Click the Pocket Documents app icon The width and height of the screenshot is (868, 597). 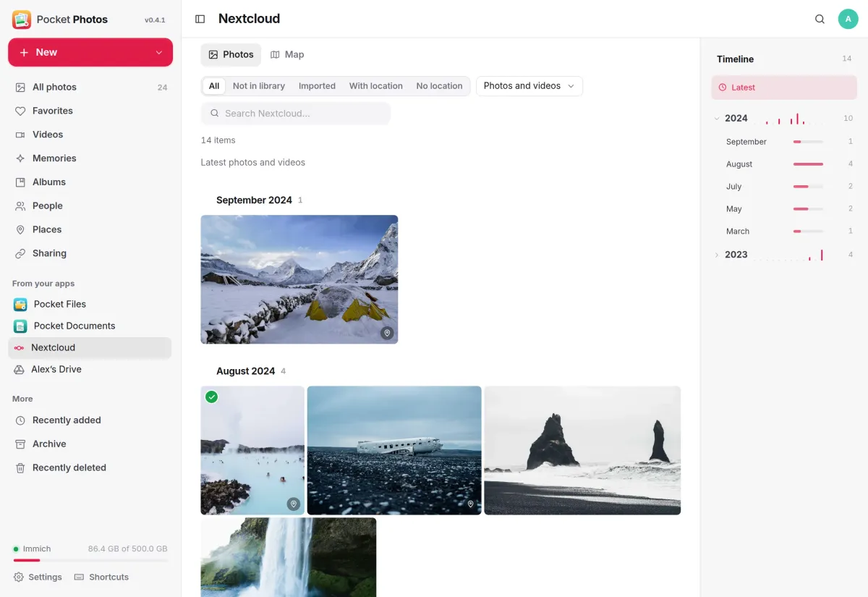click(20, 326)
